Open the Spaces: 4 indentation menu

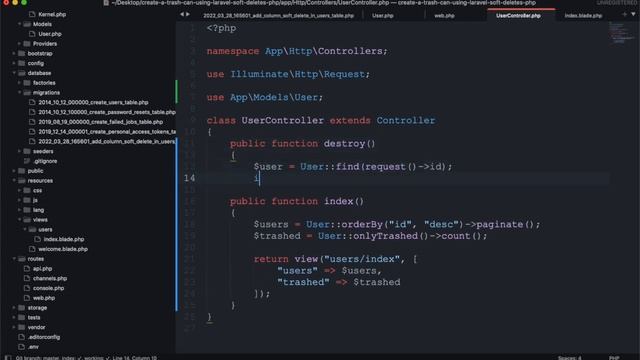(569, 358)
